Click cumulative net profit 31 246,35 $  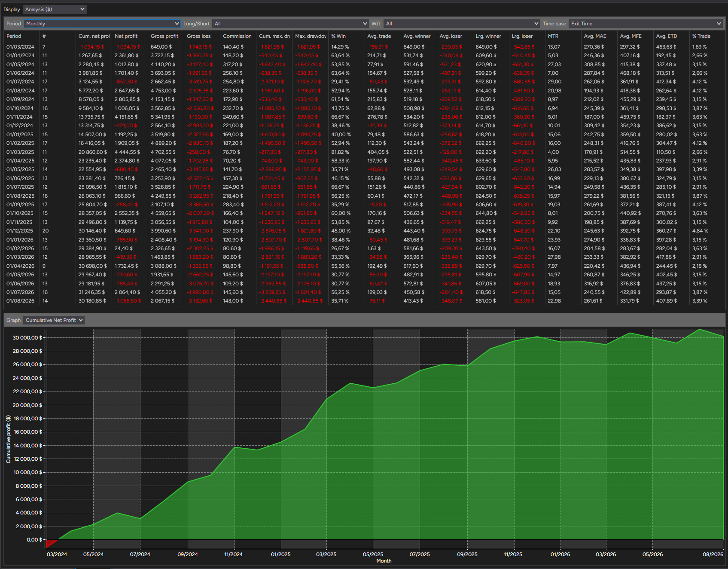[x=92, y=292]
